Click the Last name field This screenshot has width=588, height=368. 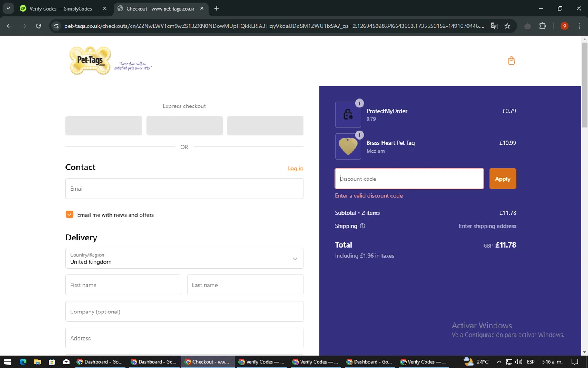245,285
